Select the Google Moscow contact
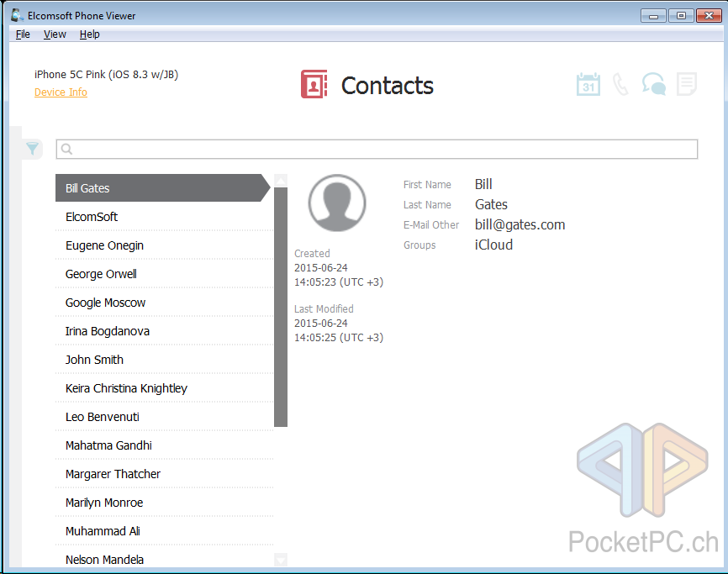 pyautogui.click(x=165, y=303)
